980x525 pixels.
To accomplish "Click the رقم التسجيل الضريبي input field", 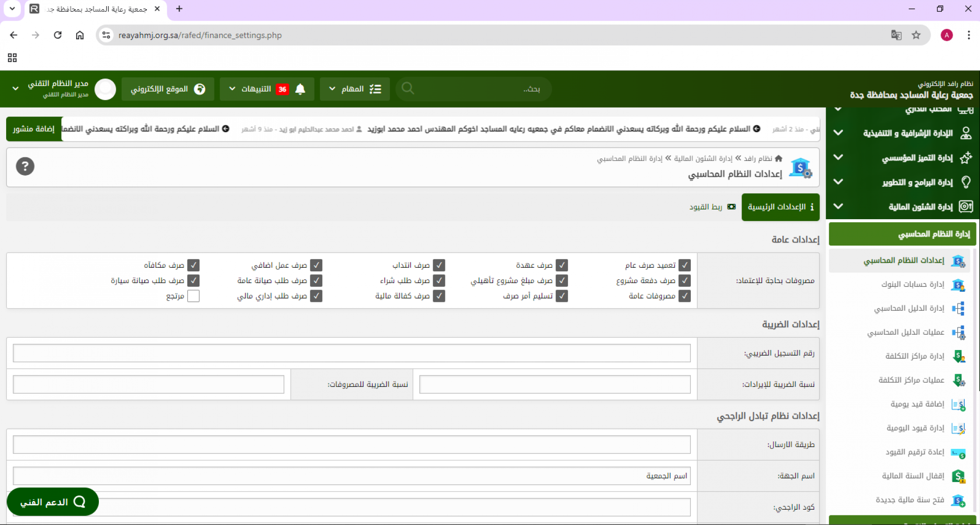I will (x=351, y=353).
